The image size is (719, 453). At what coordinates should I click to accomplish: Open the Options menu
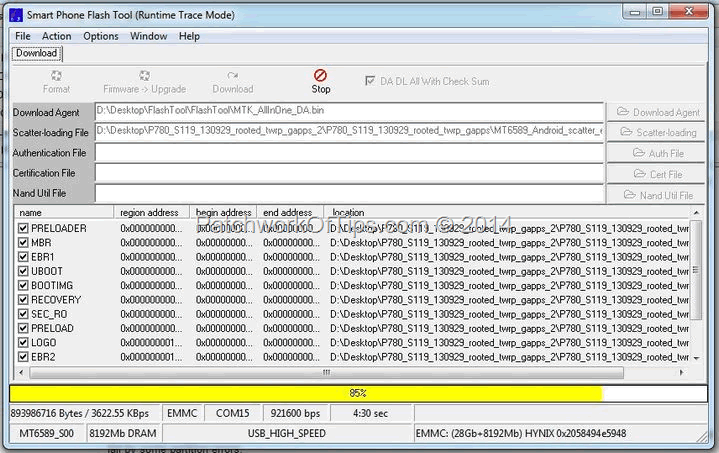[101, 36]
